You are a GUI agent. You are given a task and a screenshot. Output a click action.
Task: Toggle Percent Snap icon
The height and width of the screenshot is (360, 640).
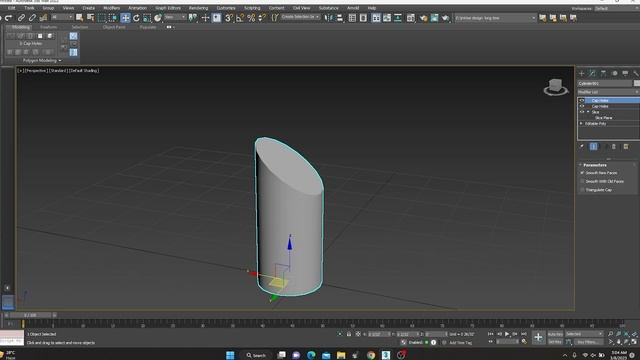coord(251,18)
